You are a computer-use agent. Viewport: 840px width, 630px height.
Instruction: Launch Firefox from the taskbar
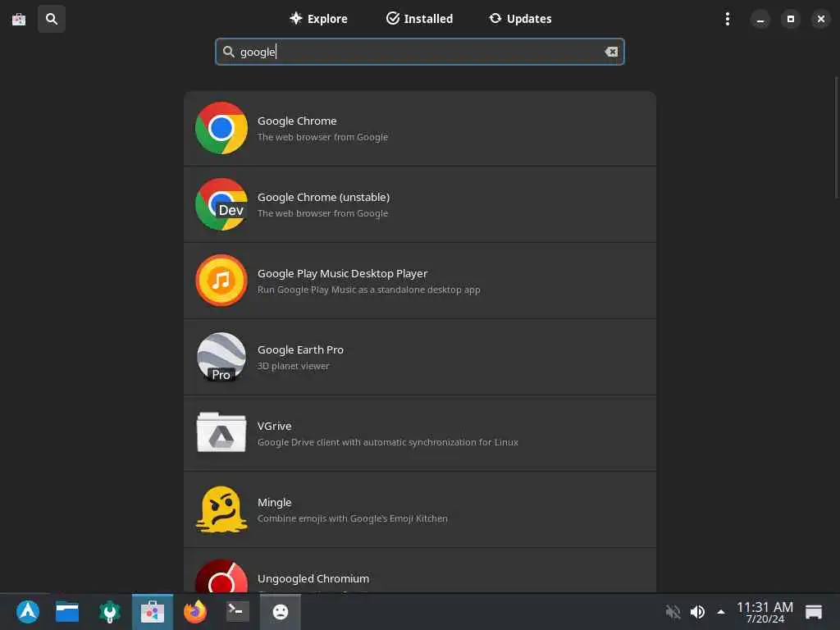(x=195, y=612)
